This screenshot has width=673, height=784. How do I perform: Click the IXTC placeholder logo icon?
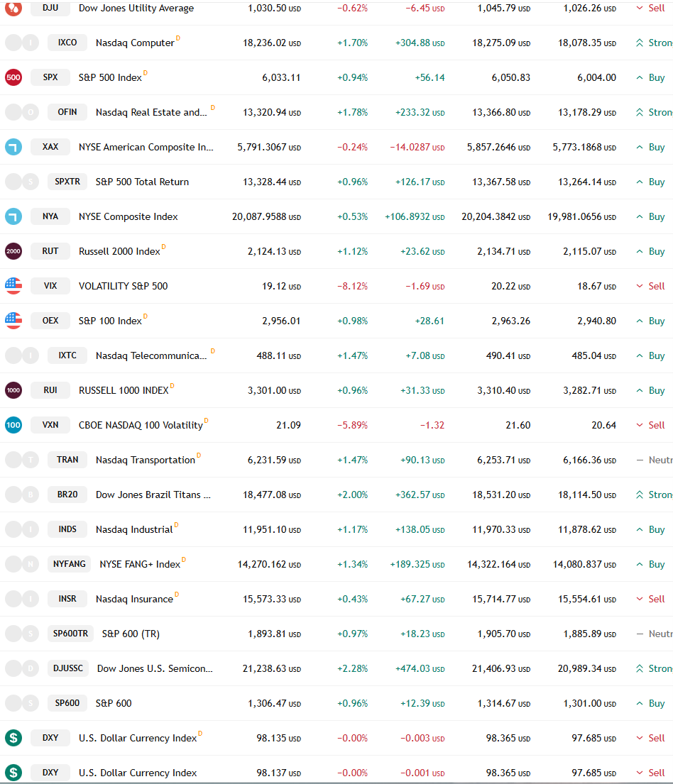pyautogui.click(x=22, y=355)
